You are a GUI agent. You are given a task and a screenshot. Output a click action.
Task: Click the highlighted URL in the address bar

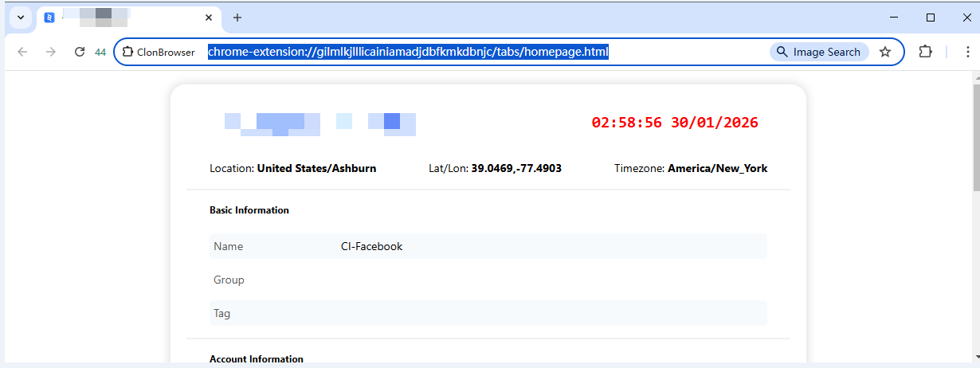409,52
